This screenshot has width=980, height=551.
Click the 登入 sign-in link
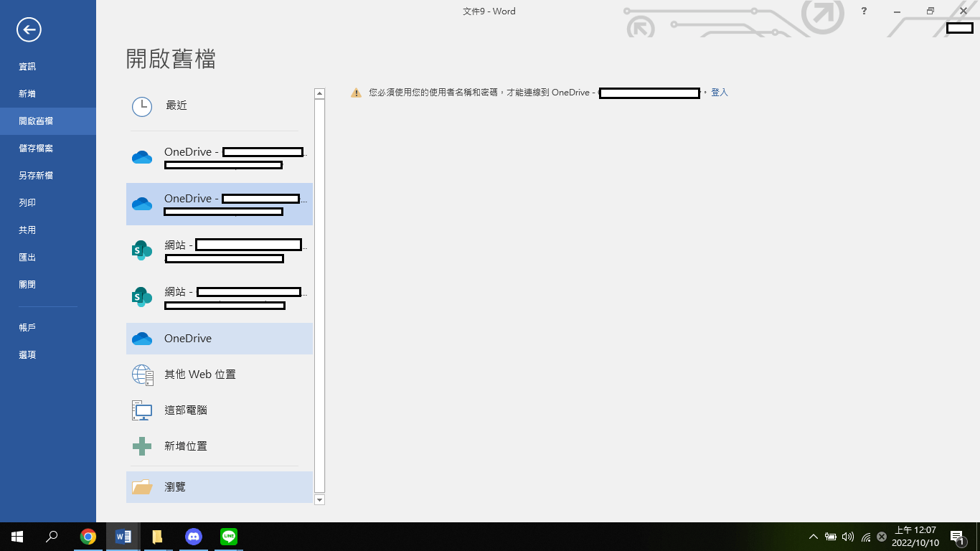pyautogui.click(x=720, y=93)
